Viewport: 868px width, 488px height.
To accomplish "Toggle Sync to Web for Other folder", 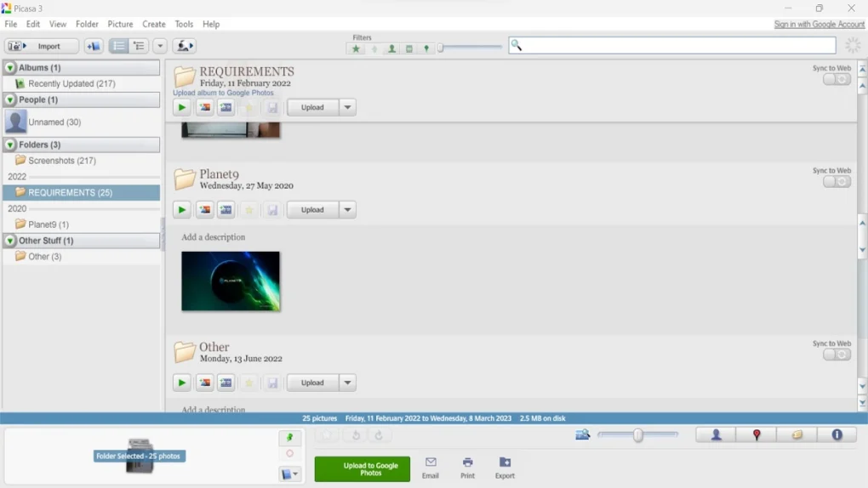I will click(x=837, y=355).
